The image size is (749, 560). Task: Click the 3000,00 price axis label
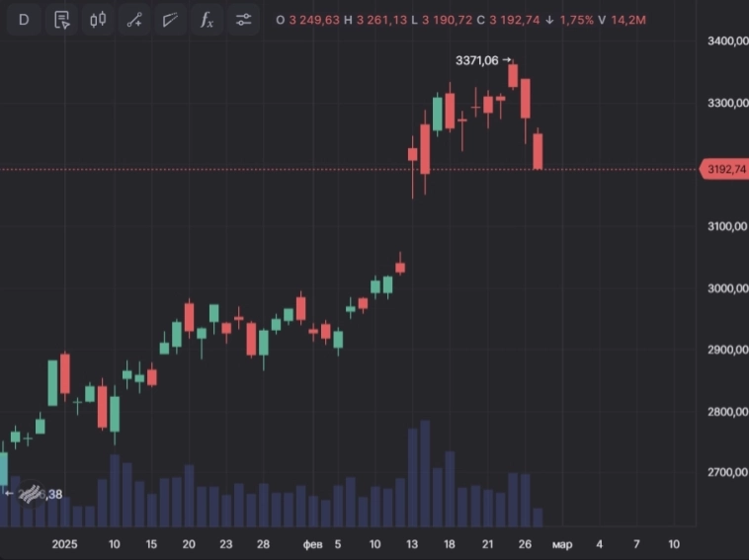[x=728, y=287]
